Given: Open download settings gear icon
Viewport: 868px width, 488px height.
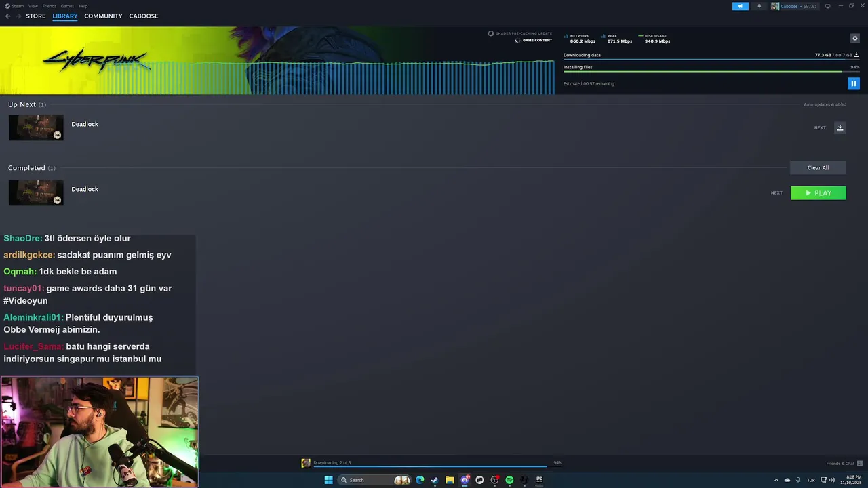Looking at the screenshot, I should click(854, 38).
